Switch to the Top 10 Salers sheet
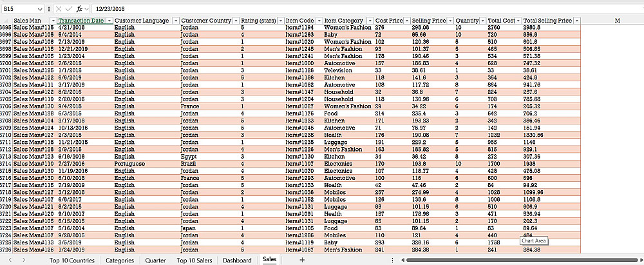Viewport: 644px width, 265px height. (x=194, y=260)
